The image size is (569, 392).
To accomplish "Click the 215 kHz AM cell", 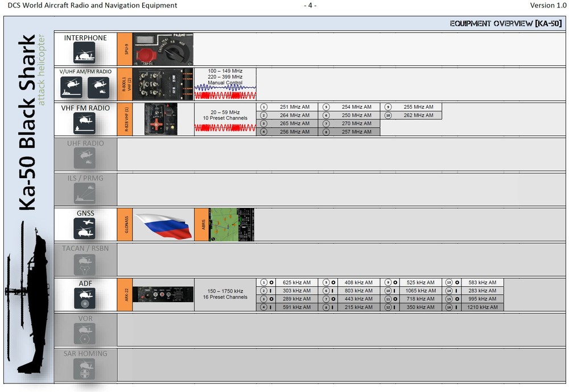I will pos(358,307).
